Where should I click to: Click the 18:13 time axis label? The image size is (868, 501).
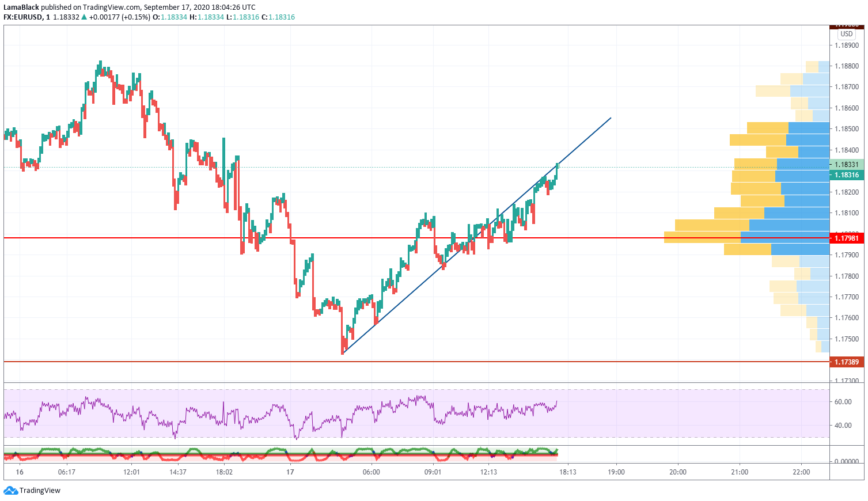click(x=568, y=472)
